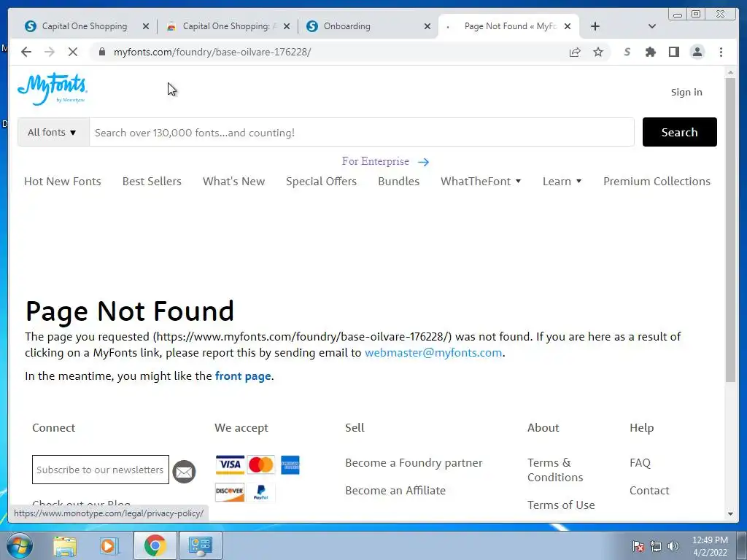Close the Onboarding tab

click(427, 26)
